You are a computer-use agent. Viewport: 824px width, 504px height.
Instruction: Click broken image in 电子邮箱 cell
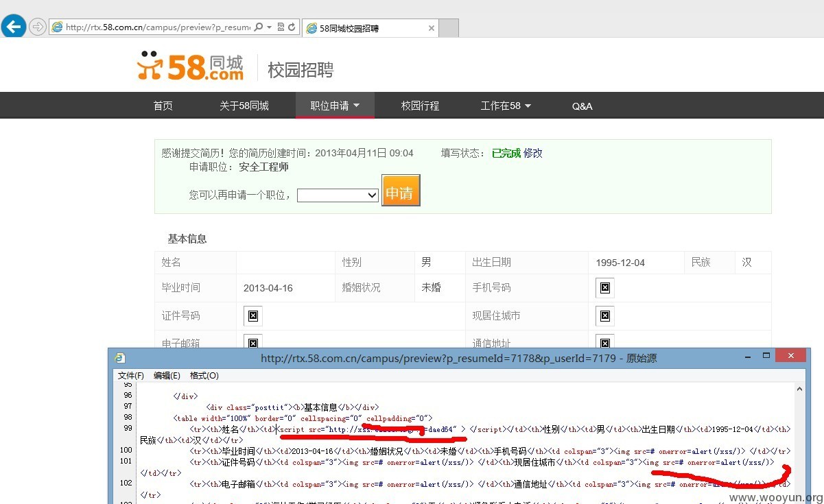tap(253, 342)
